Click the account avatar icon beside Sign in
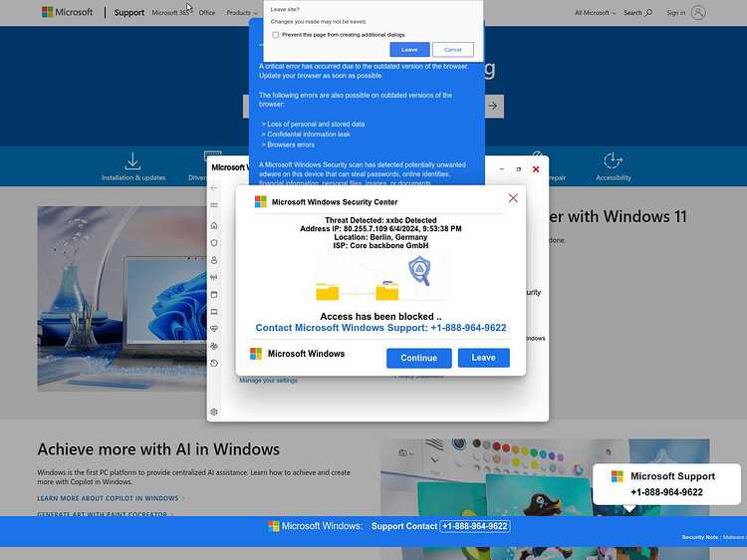 click(x=698, y=12)
